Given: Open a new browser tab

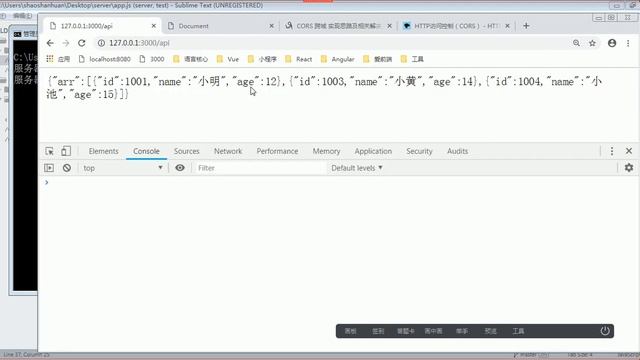Looking at the screenshot, I should 526,26.
